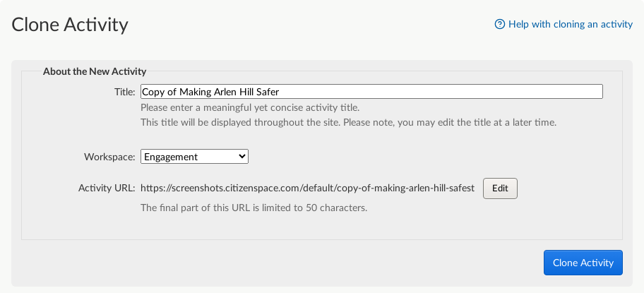The width and height of the screenshot is (644, 293).
Task: Click the Activity URL label
Action: tap(107, 189)
